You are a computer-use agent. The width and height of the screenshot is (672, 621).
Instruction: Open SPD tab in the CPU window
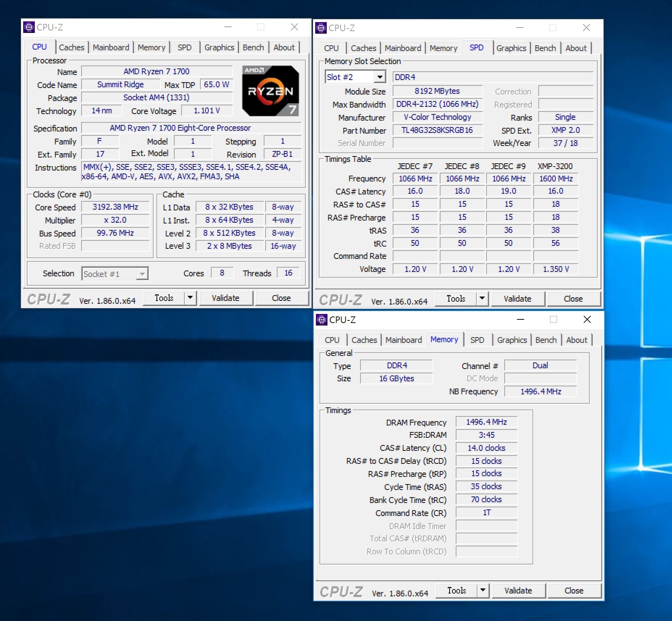184,47
